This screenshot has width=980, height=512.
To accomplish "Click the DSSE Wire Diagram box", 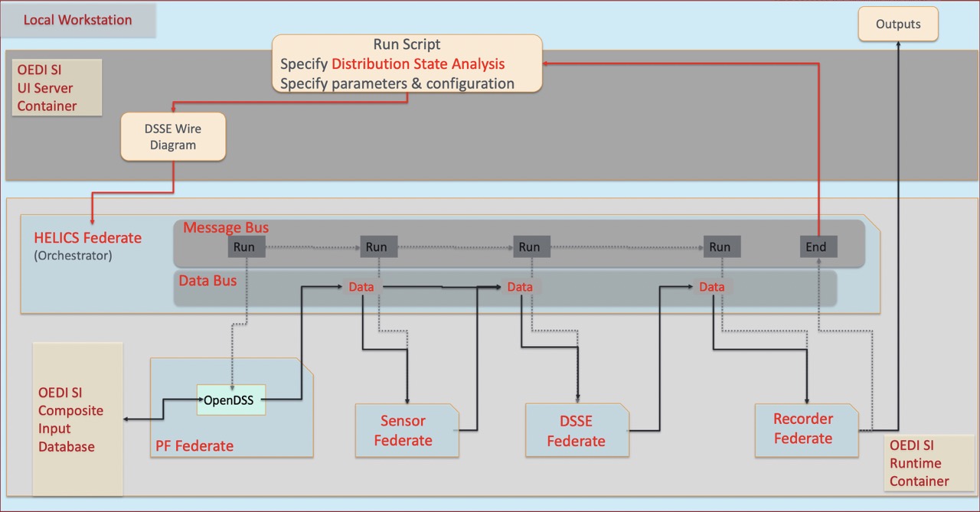I will click(x=173, y=137).
